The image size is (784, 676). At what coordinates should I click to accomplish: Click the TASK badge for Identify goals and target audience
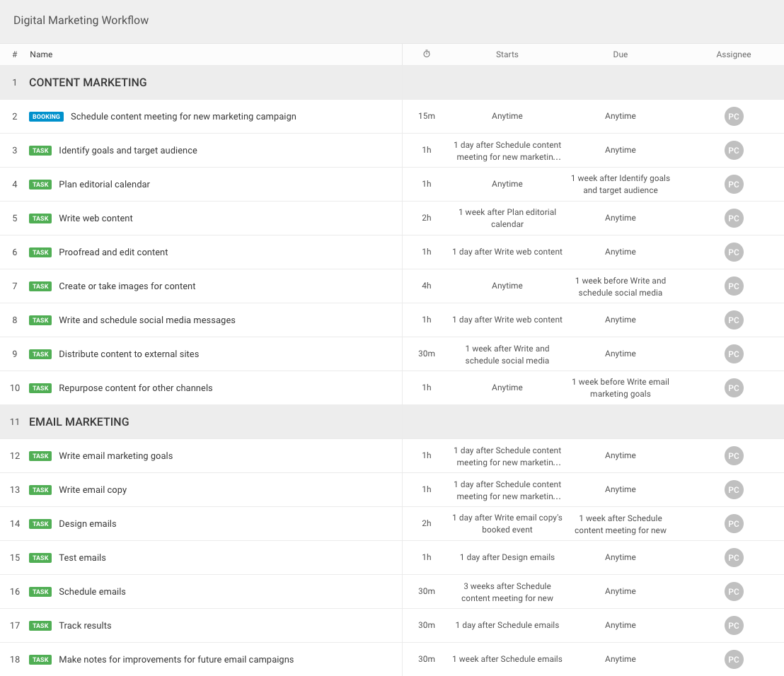40,151
